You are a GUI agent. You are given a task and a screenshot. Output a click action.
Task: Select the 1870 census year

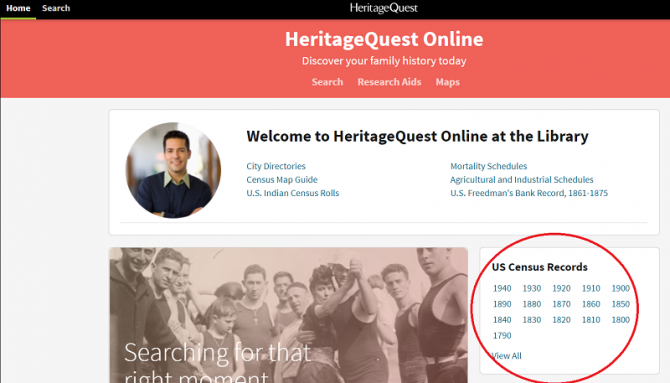(x=561, y=304)
